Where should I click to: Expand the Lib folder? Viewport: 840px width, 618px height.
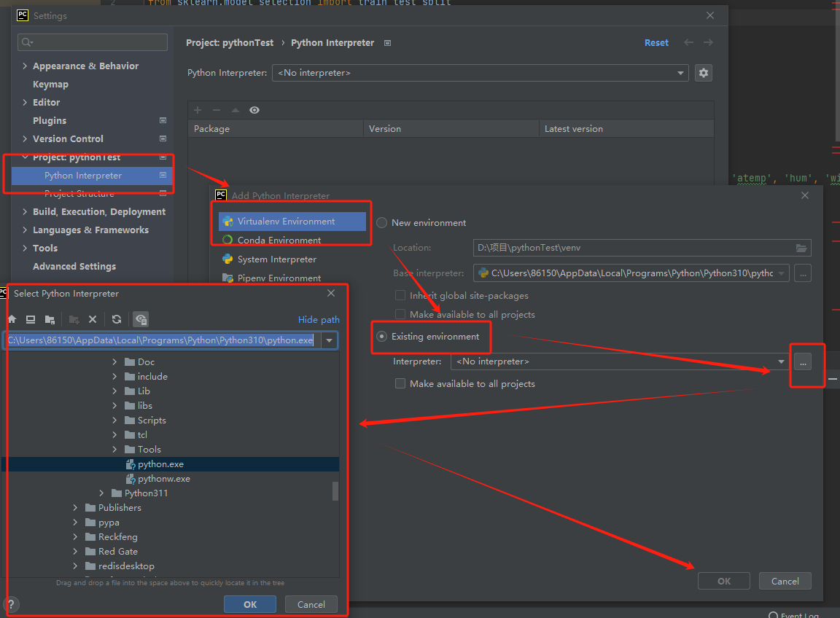coord(114,391)
